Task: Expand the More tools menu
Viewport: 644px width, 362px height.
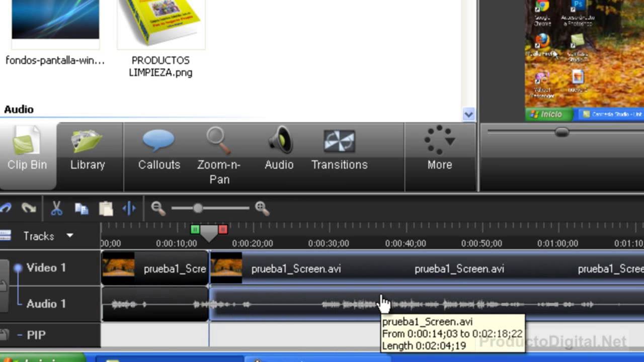Action: pyautogui.click(x=439, y=148)
